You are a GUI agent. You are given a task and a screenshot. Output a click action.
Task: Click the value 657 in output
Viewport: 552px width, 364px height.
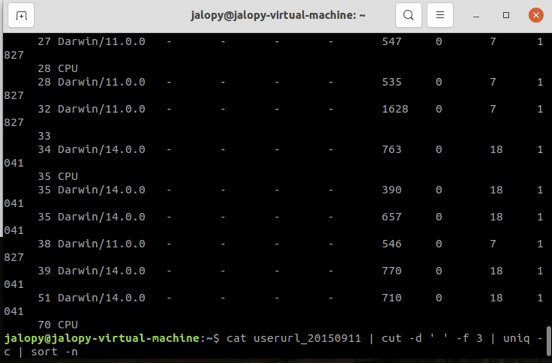391,217
